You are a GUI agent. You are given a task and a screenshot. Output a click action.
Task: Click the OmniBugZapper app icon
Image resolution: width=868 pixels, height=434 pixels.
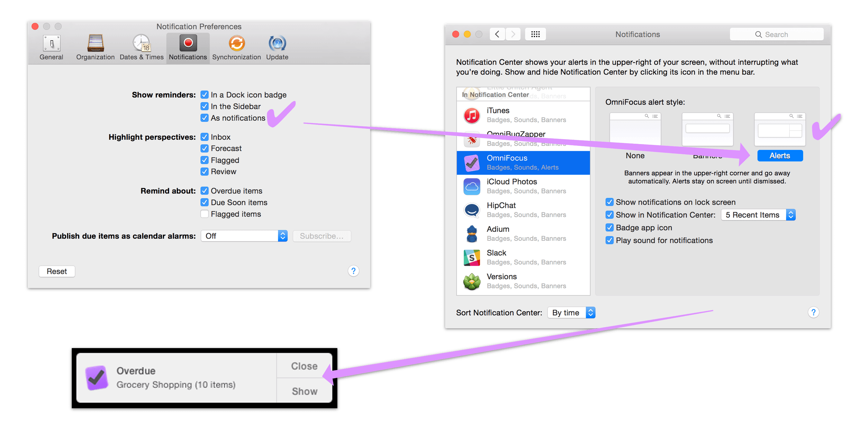coord(472,139)
